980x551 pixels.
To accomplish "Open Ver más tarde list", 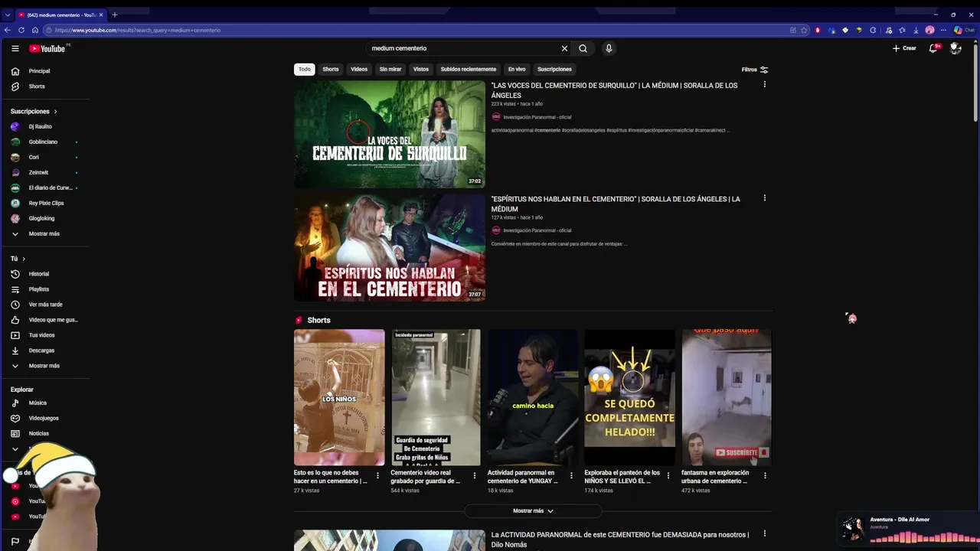I will point(45,305).
